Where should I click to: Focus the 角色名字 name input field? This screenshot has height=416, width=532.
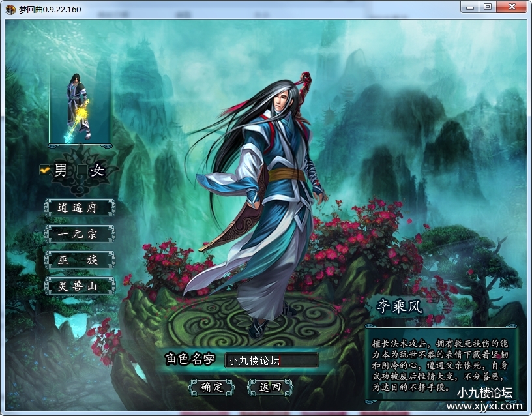[x=271, y=360]
